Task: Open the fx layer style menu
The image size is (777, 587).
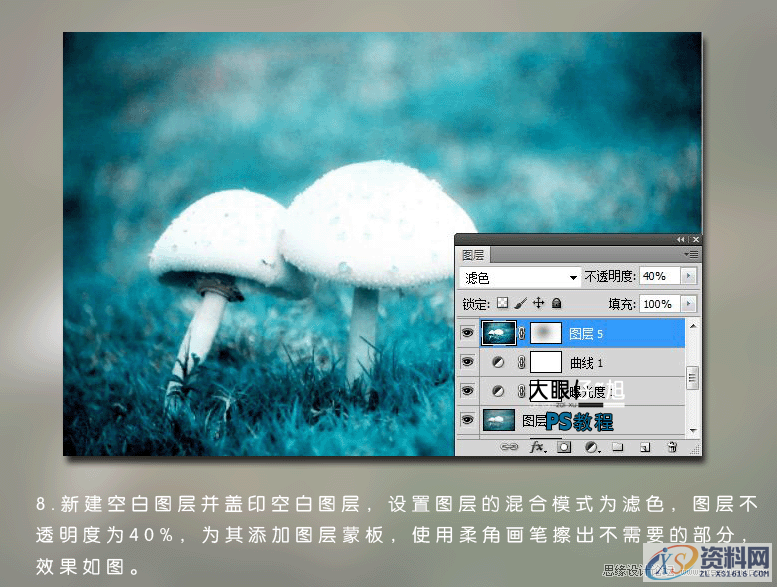Action: (x=538, y=447)
